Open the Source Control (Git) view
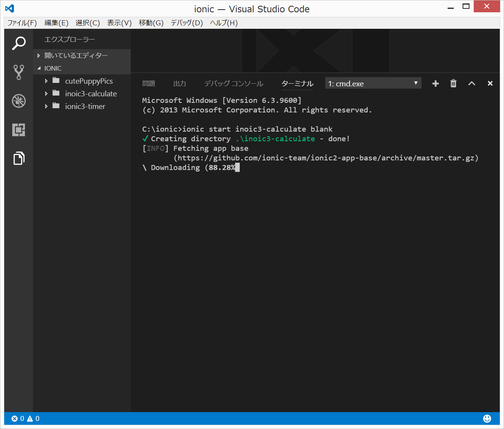504x429 pixels. (18, 72)
